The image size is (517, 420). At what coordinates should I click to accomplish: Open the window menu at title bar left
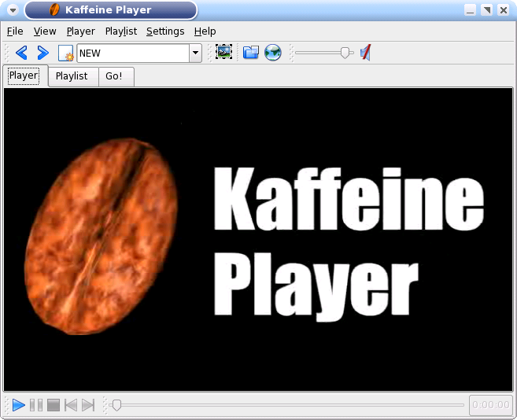13,10
